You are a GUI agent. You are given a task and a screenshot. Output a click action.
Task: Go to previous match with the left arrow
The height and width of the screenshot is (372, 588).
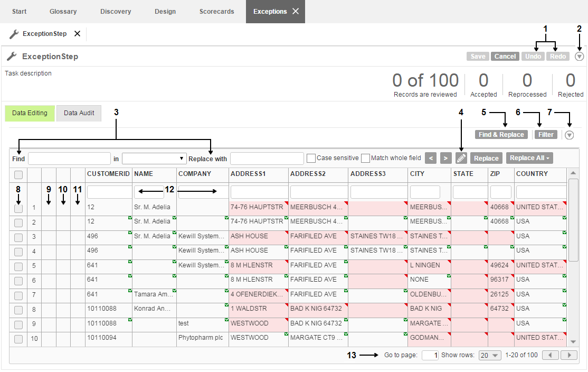coord(431,159)
